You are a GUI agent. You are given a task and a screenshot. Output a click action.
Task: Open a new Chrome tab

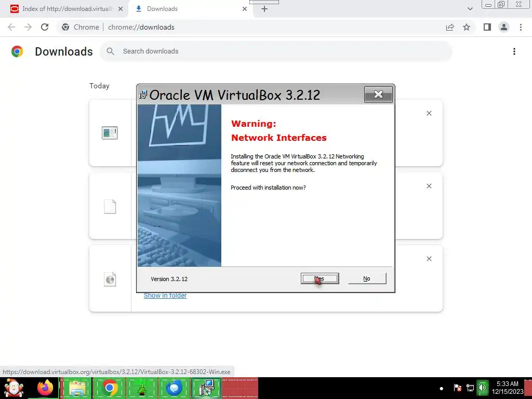[264, 9]
